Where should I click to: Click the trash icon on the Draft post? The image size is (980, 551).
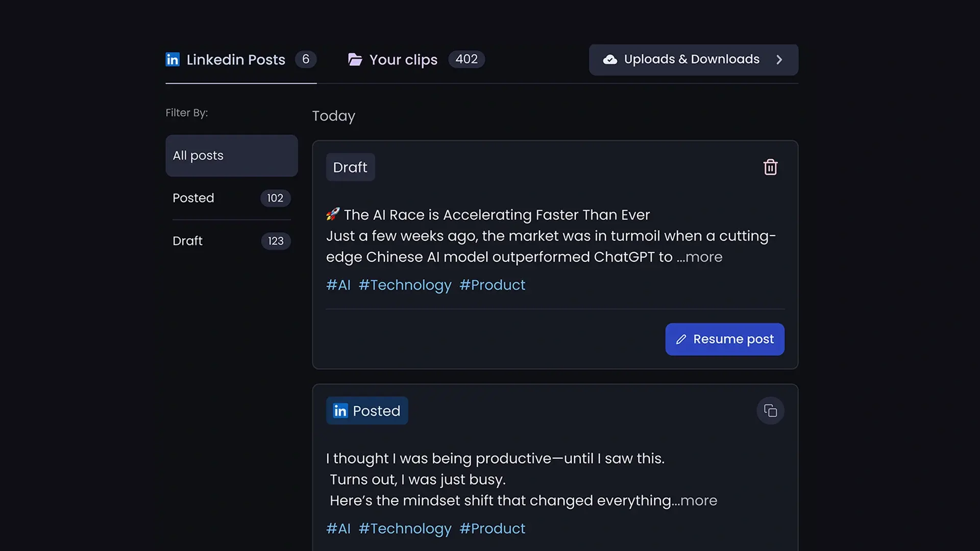[x=770, y=167]
